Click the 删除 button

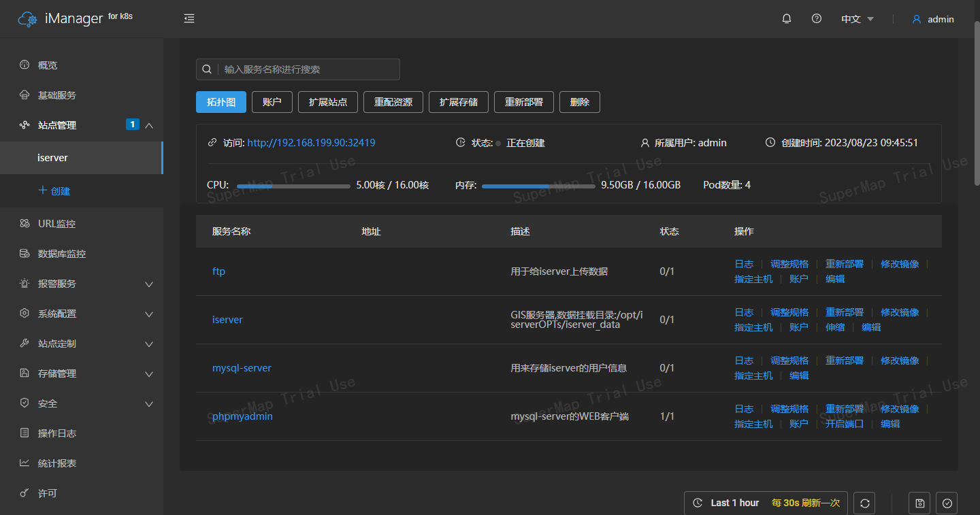(x=580, y=102)
